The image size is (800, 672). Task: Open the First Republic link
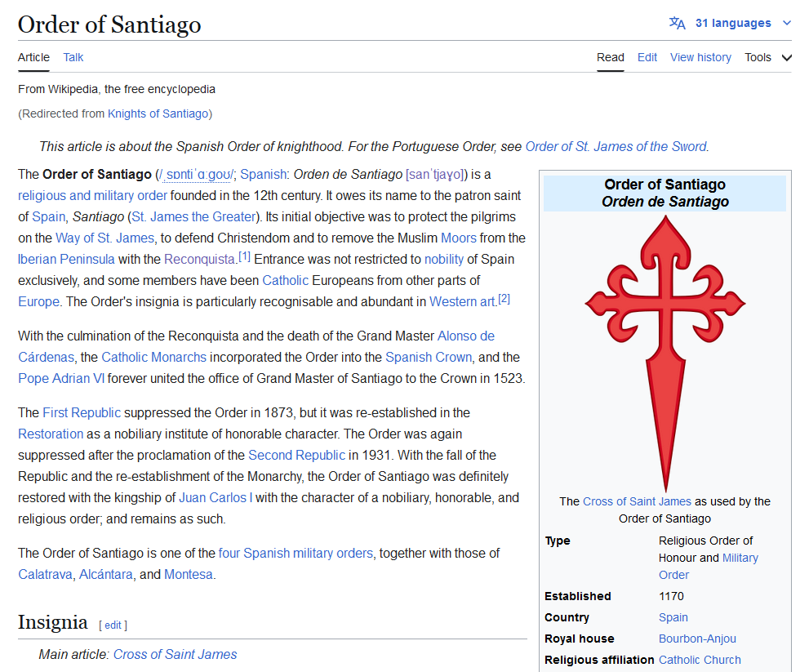click(82, 412)
